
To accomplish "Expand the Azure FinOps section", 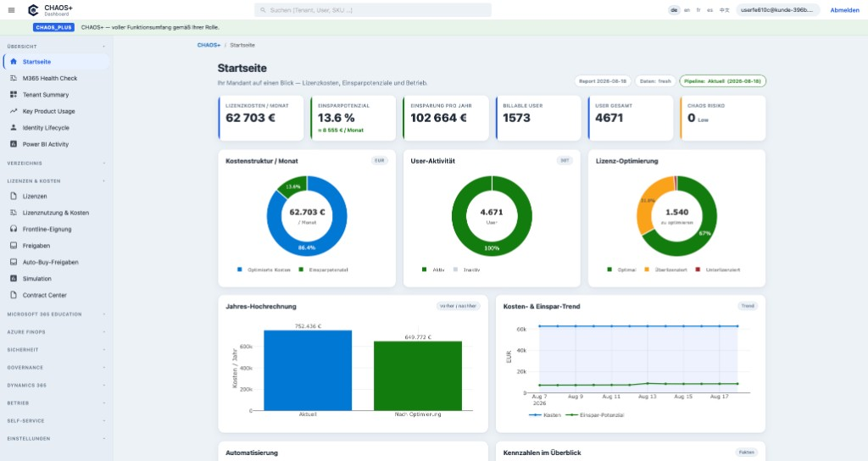I will click(x=55, y=332).
